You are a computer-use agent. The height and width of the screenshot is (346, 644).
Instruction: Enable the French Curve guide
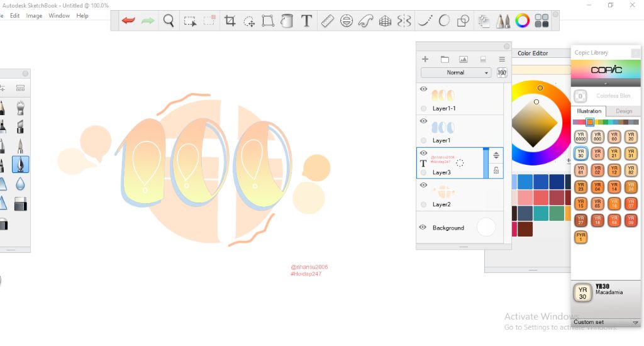pyautogui.click(x=365, y=21)
